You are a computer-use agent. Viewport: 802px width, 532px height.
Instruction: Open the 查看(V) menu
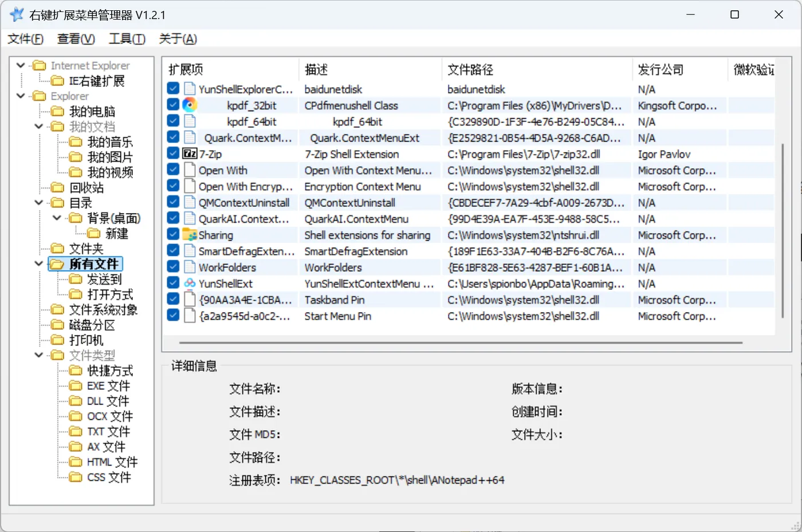(x=76, y=39)
